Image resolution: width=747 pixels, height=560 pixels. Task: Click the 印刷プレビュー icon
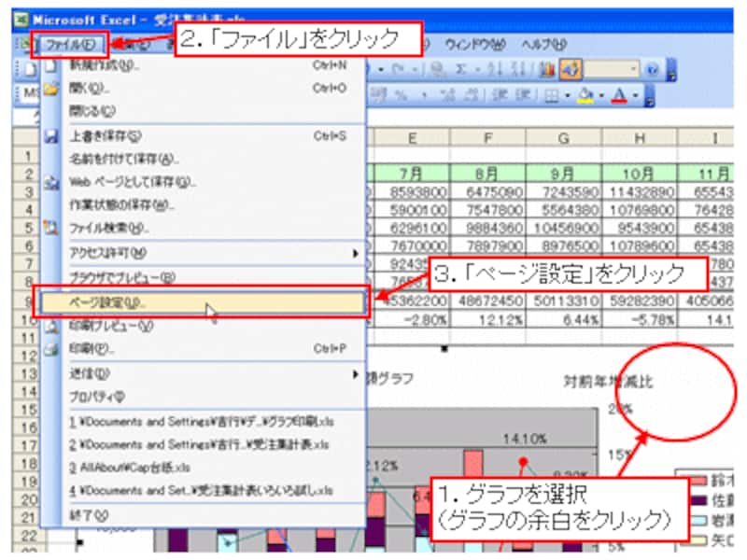pyautogui.click(x=52, y=326)
